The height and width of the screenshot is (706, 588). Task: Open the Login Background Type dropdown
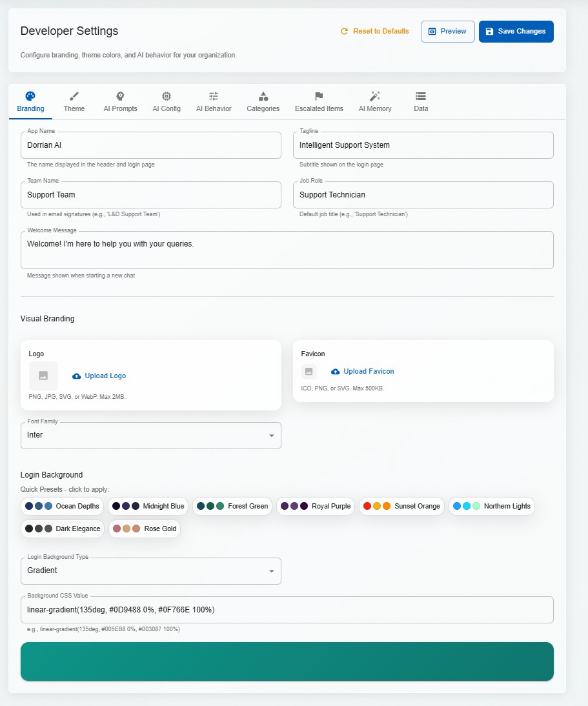coord(272,571)
